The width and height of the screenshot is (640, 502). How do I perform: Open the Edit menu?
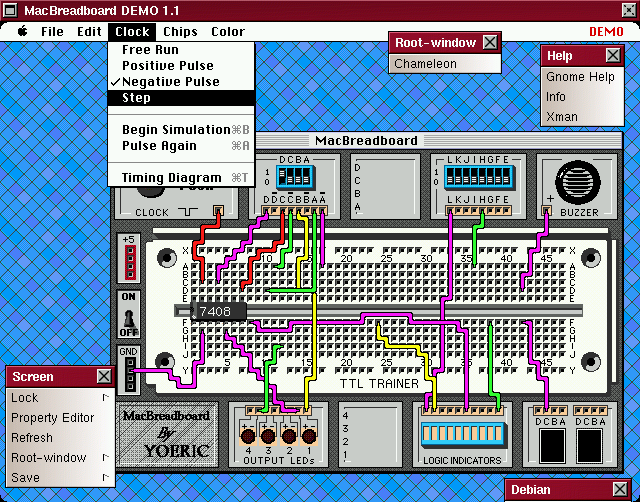pyautogui.click(x=89, y=32)
